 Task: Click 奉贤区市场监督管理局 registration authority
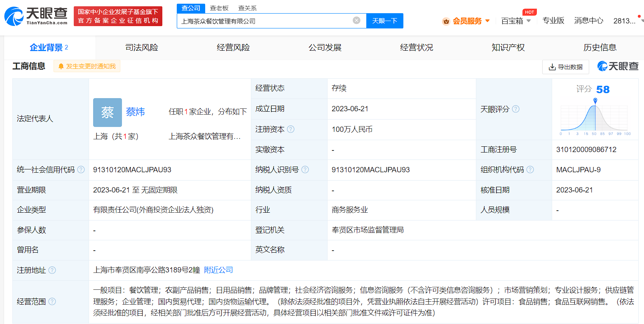click(368, 230)
